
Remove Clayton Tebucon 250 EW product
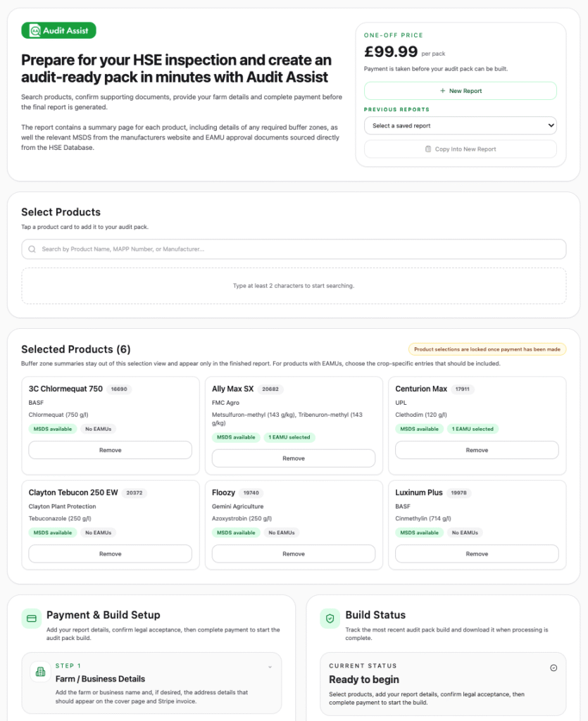coord(110,553)
